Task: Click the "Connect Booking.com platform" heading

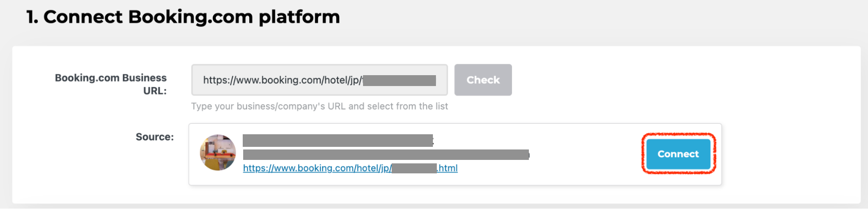Action: (x=183, y=17)
